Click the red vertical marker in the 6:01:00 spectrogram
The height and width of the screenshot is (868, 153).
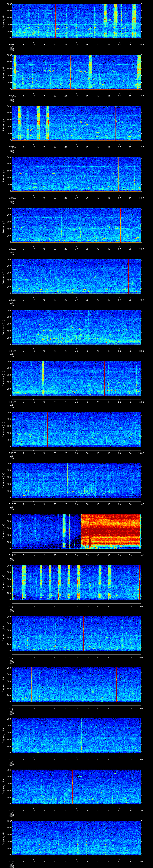(x=55, y=21)
